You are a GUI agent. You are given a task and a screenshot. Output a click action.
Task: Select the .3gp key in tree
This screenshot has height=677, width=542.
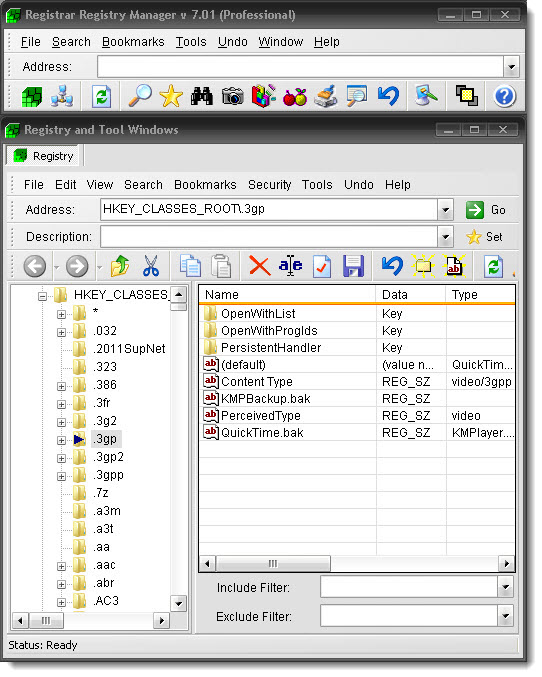tap(106, 440)
